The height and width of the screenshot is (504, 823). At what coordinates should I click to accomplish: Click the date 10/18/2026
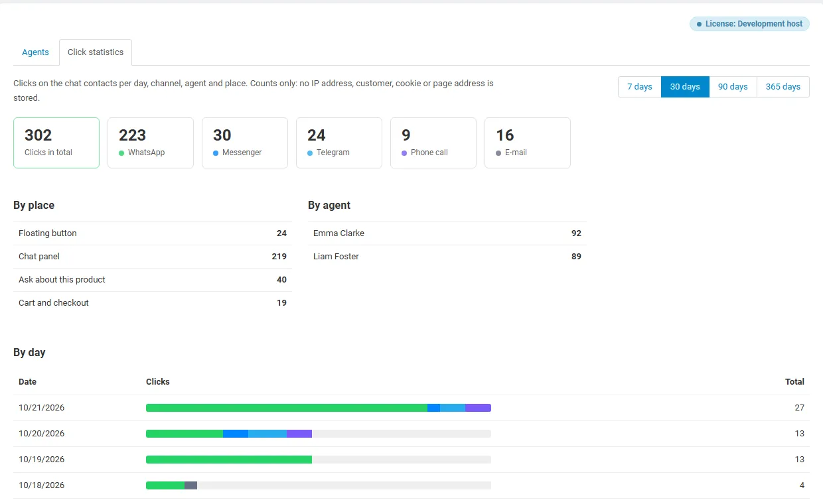coord(42,485)
